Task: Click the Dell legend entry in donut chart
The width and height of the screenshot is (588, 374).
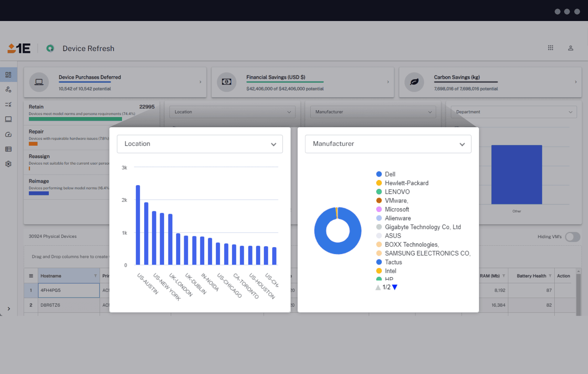Action: point(390,174)
